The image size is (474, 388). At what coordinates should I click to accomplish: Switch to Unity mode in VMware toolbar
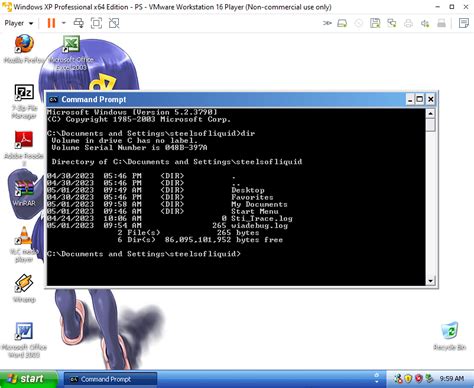point(114,23)
